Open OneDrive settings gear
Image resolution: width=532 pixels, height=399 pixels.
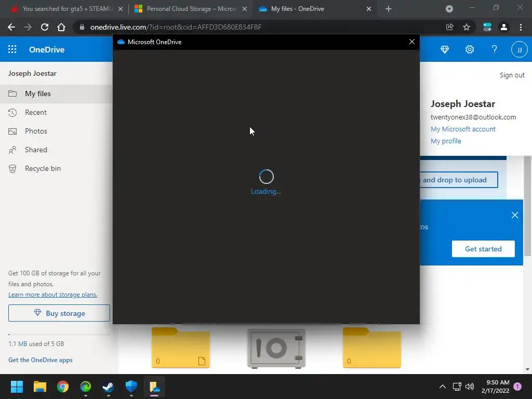coord(470,49)
